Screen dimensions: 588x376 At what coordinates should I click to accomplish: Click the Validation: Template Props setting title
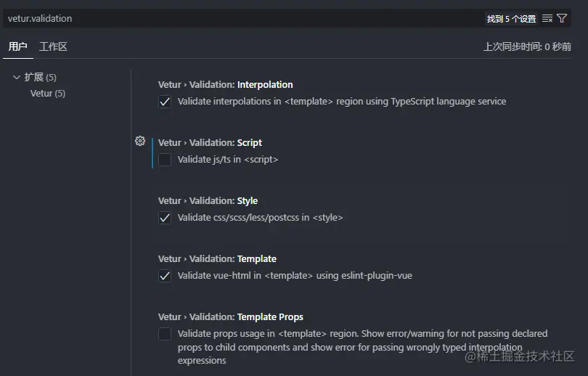tap(231, 317)
